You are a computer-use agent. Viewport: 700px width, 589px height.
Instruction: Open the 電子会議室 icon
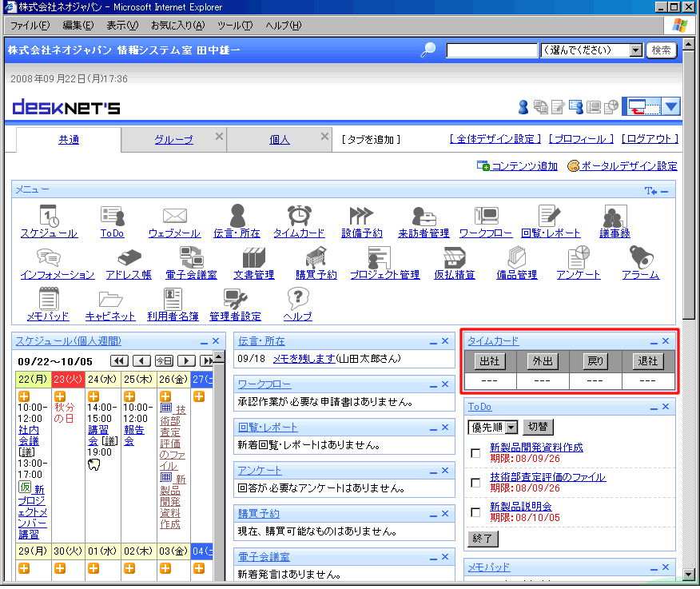point(192,257)
